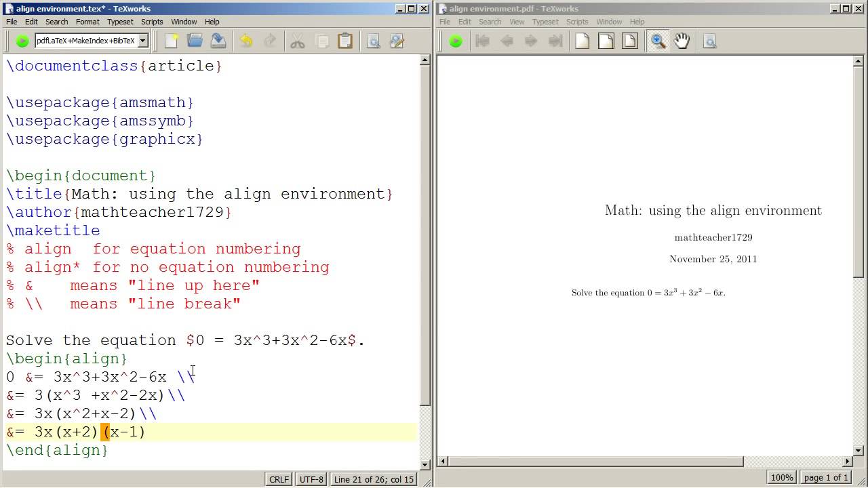Image resolution: width=868 pixels, height=488 pixels.
Task: Click the date 'November 25, 2011' in PDF
Action: [x=713, y=259]
